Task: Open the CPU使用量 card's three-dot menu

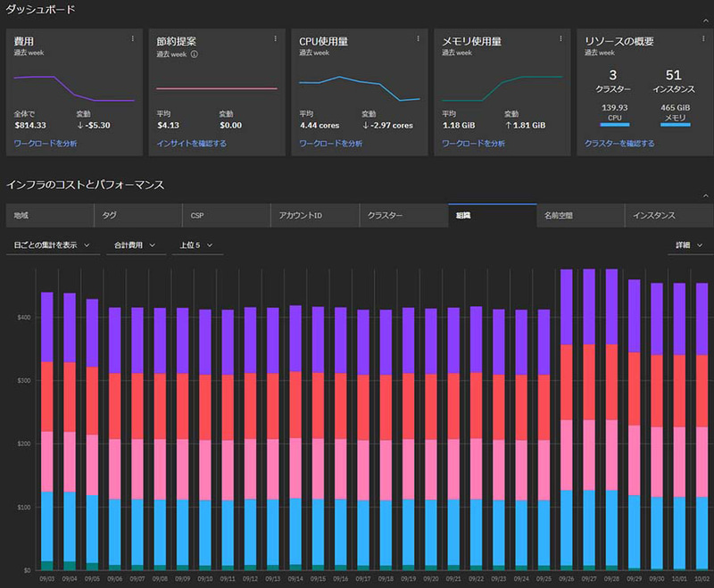Action: (418, 38)
